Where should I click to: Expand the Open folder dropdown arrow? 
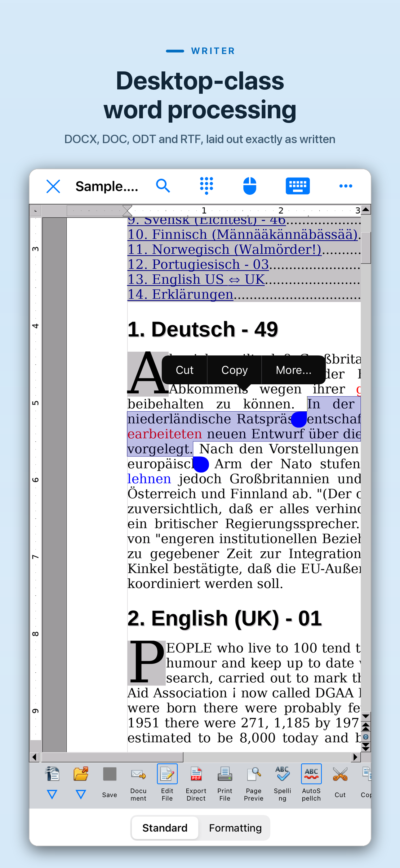pos(81,794)
